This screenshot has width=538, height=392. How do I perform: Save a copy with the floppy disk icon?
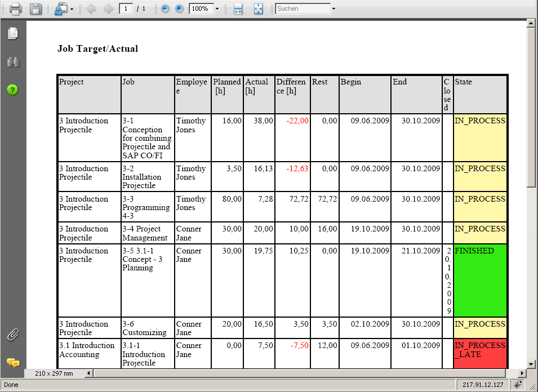35,9
